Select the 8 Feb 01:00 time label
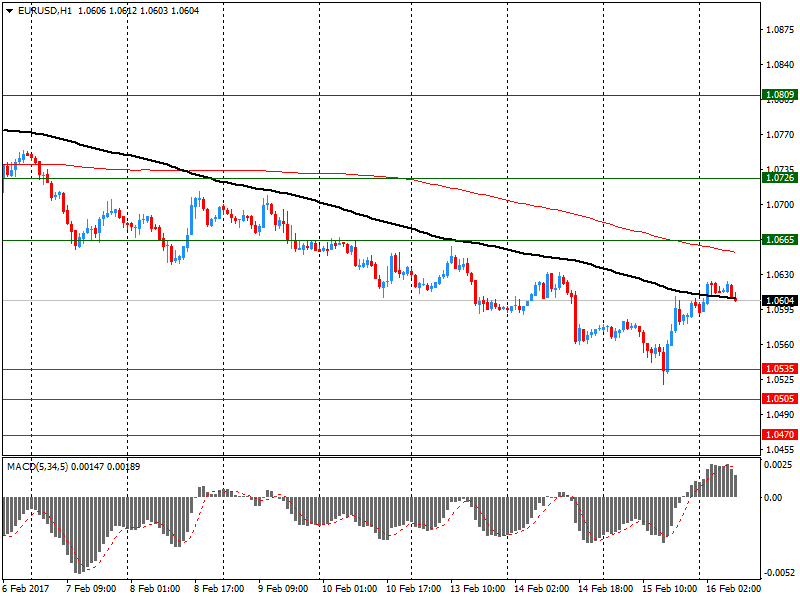 [155, 588]
